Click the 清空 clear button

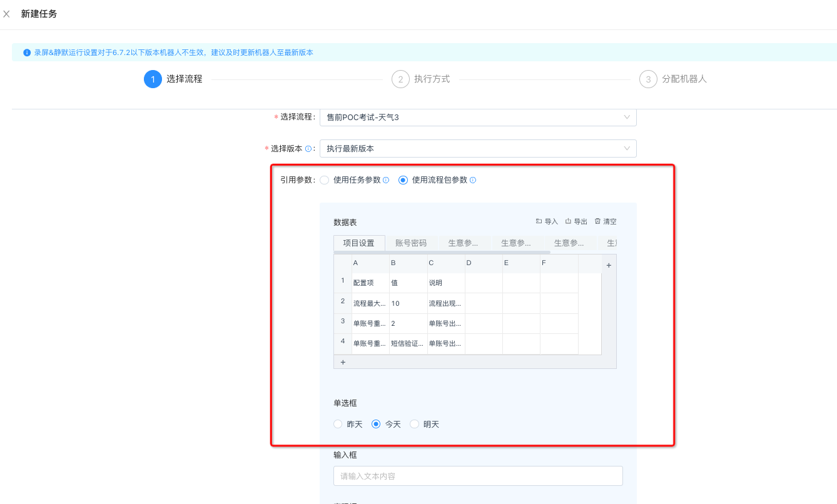[605, 221]
